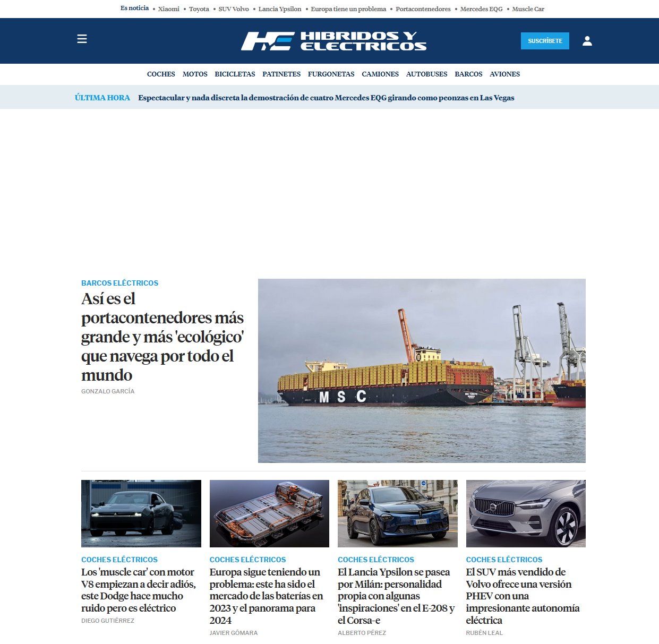Open the portacontenedores main headline

click(x=162, y=337)
